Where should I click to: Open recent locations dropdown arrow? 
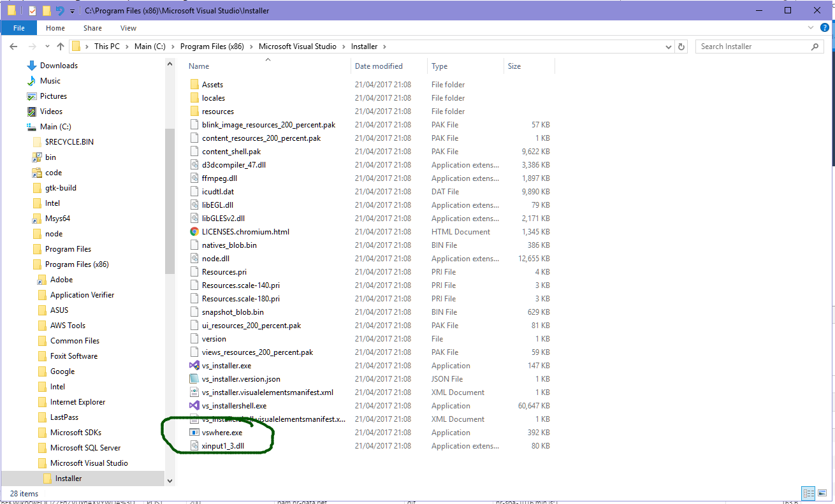click(x=46, y=47)
